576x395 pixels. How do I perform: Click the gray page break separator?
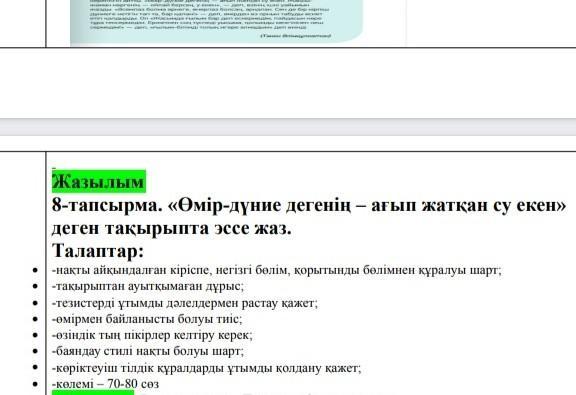point(288,127)
